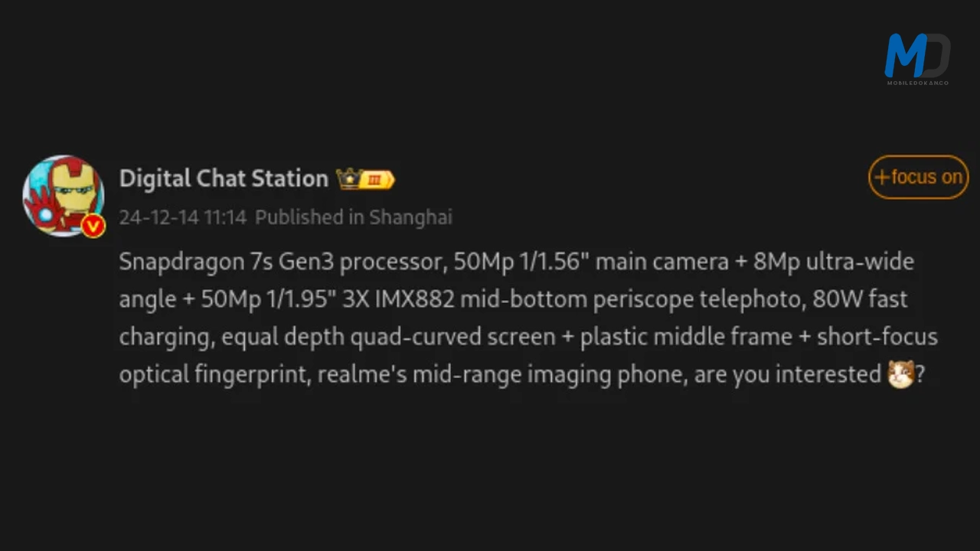Open Digital Chat Station's profile name
This screenshot has height=551, width=980.
click(x=224, y=178)
